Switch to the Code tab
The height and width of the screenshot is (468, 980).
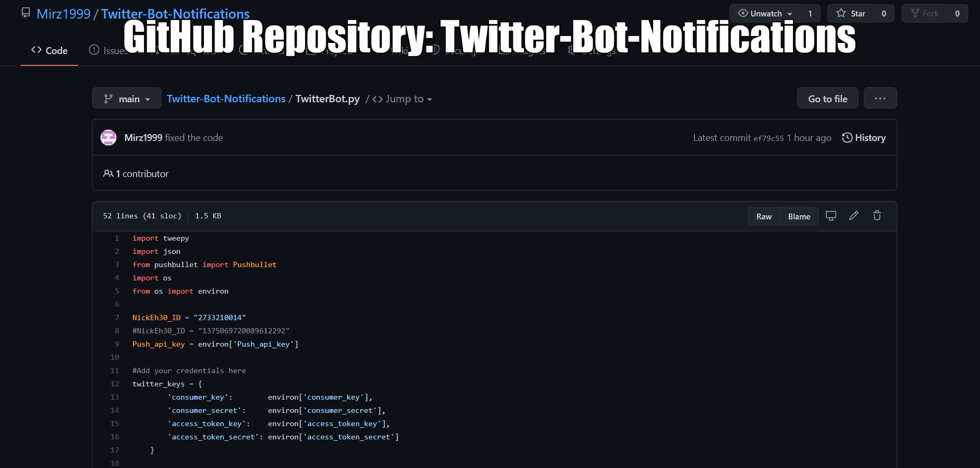[49, 50]
